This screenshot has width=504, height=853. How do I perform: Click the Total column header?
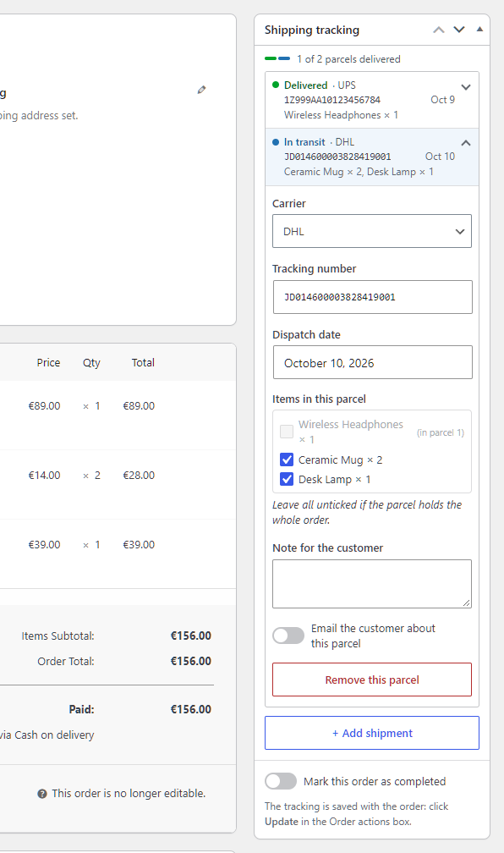[143, 363]
